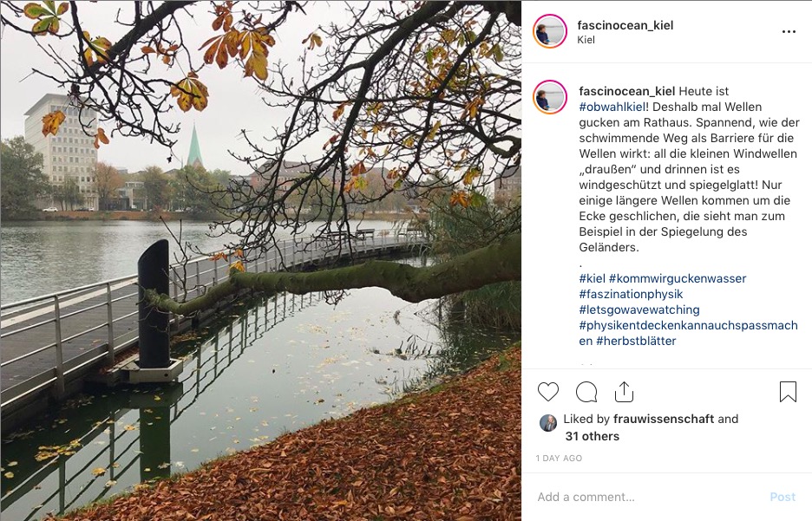Image resolution: width=812 pixels, height=521 pixels.
Task: Save post with the bookmark icon
Action: pyautogui.click(x=788, y=392)
